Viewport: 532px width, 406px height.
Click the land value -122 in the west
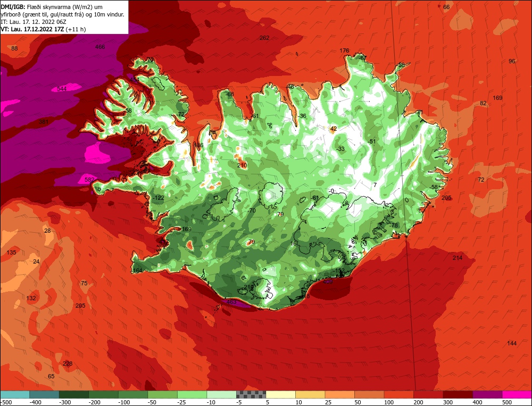158,198
